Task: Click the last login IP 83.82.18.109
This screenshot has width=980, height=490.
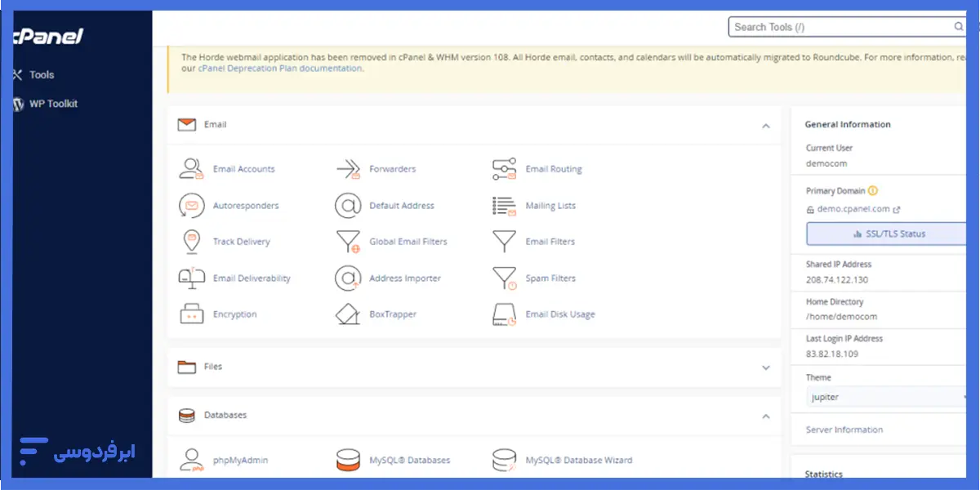Action: click(833, 354)
